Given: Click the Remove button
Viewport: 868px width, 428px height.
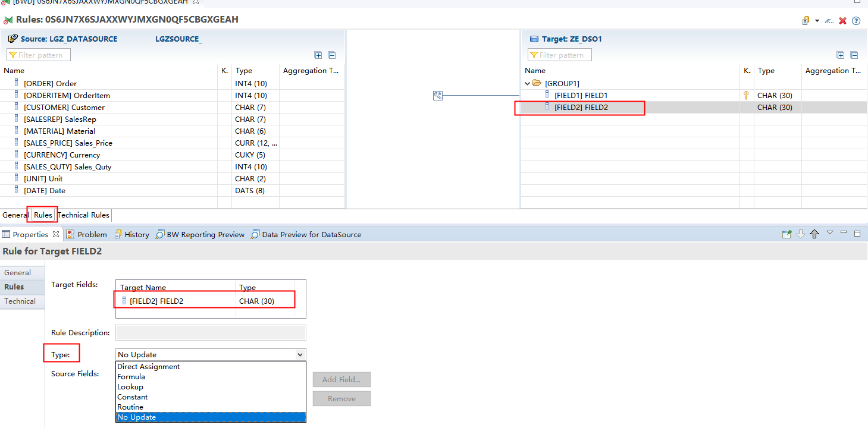Looking at the screenshot, I should (x=341, y=398).
